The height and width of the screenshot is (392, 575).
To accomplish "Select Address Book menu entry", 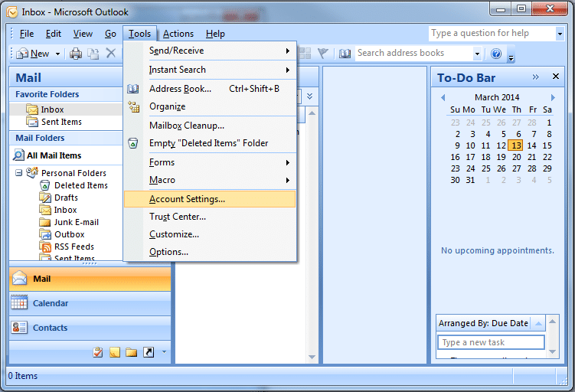I will (x=210, y=89).
